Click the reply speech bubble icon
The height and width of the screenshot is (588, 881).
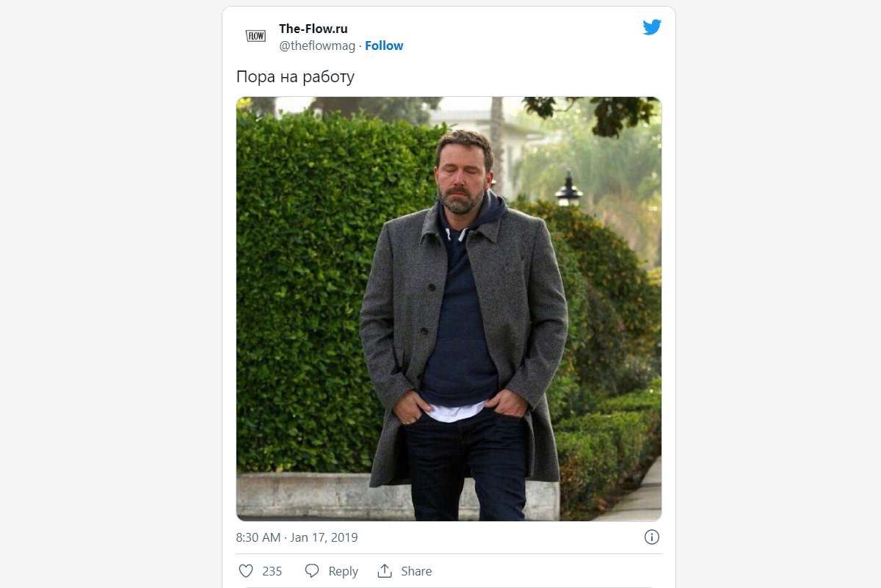point(312,571)
